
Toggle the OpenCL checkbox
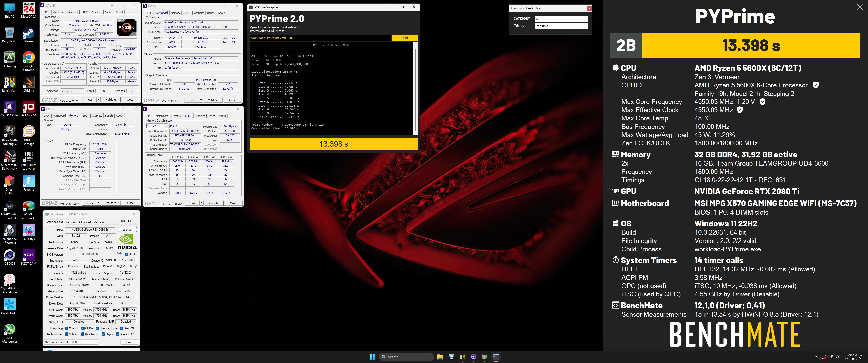[67, 328]
